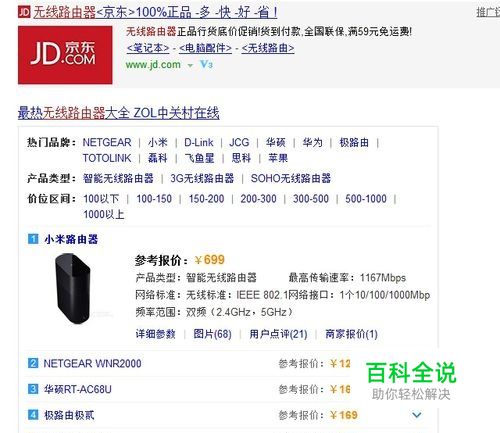
Task: Expand the dropdown arrow next to www.jd.com
Action: coord(190,65)
